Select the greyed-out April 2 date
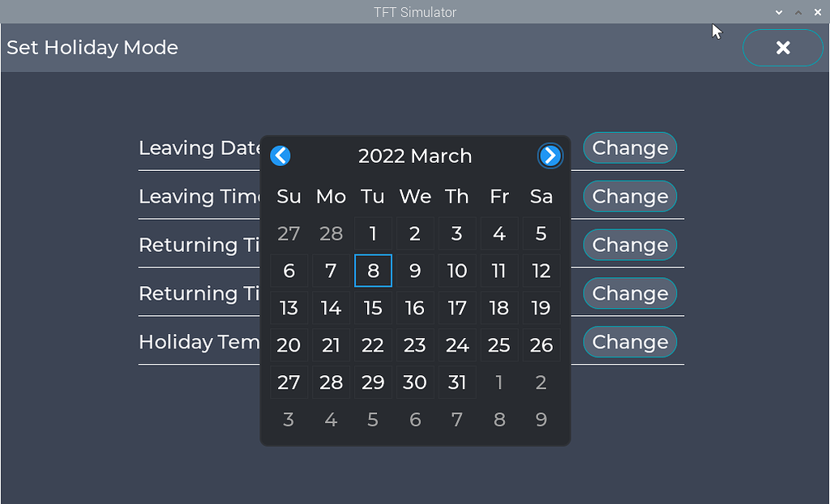Screen dimensions: 830x504 (541, 382)
